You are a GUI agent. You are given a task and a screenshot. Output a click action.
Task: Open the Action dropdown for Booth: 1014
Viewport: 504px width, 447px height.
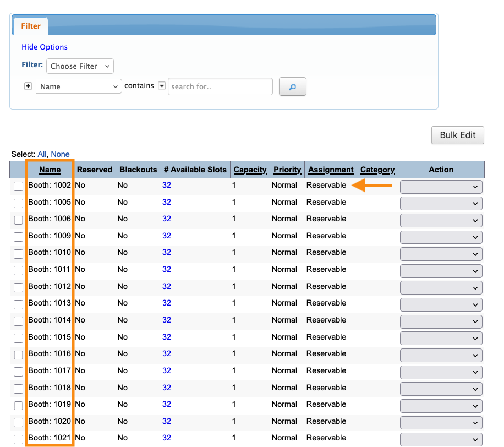[441, 321]
